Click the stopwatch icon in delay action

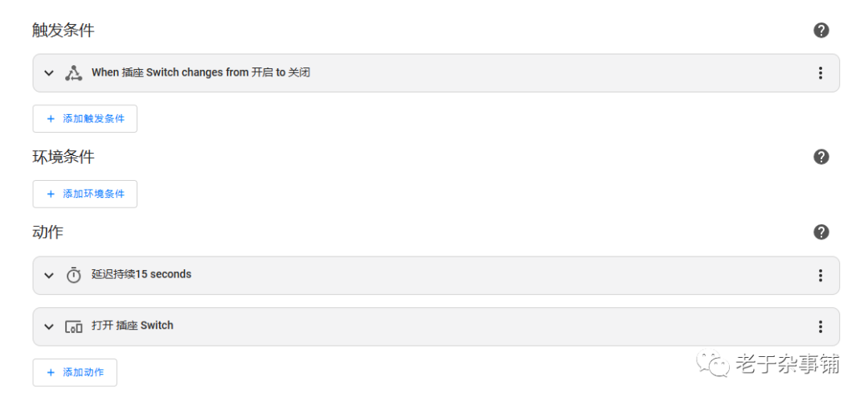coord(74,275)
